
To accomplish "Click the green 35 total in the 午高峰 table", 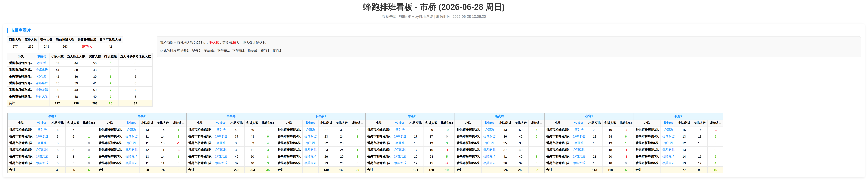I will 268,170.
